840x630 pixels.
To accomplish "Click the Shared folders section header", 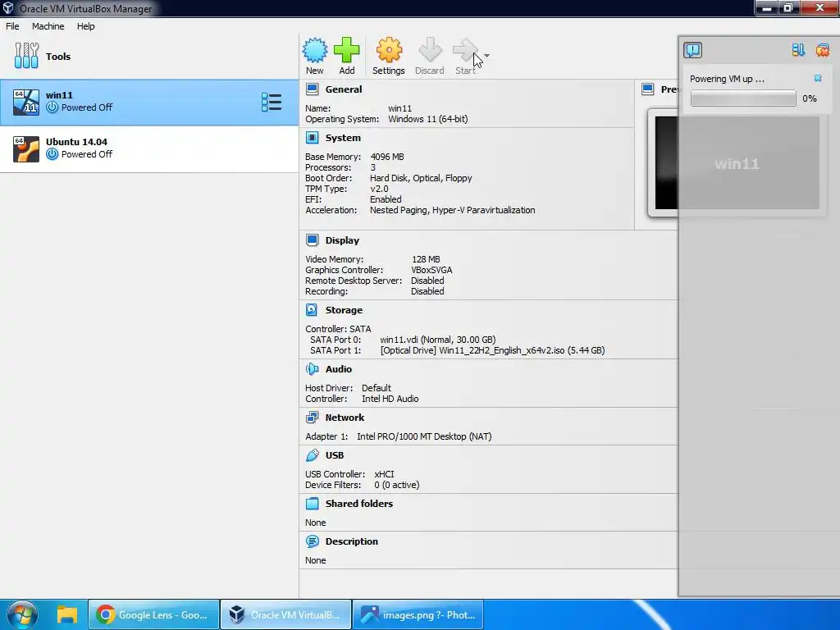I will click(x=359, y=504).
